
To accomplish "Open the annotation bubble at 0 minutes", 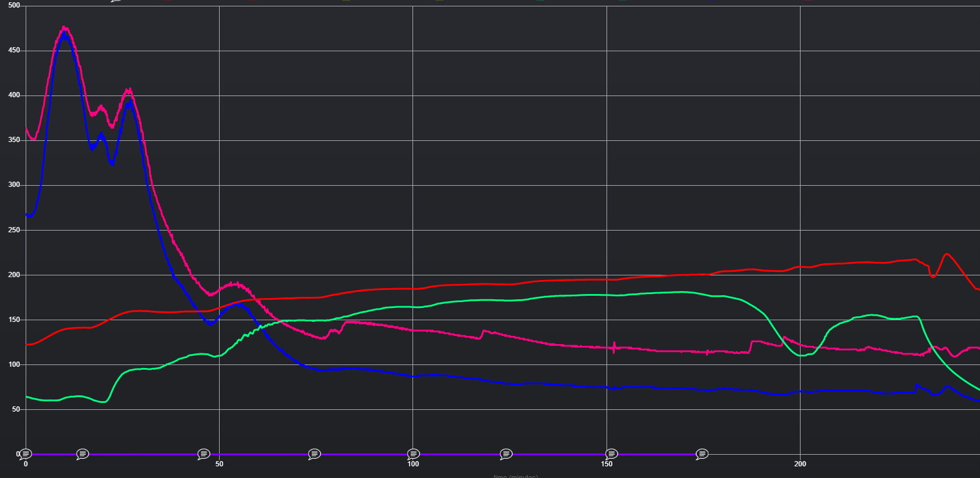I will coord(25,454).
